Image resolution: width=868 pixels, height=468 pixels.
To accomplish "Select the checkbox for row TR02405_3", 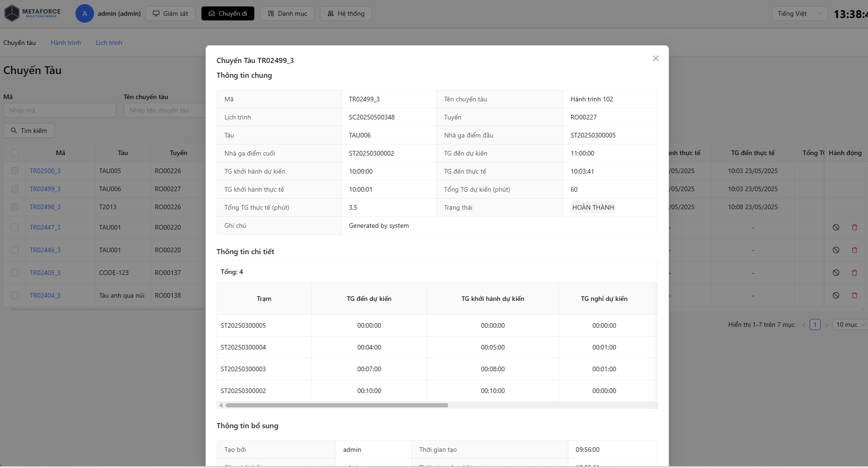I will [x=15, y=273].
